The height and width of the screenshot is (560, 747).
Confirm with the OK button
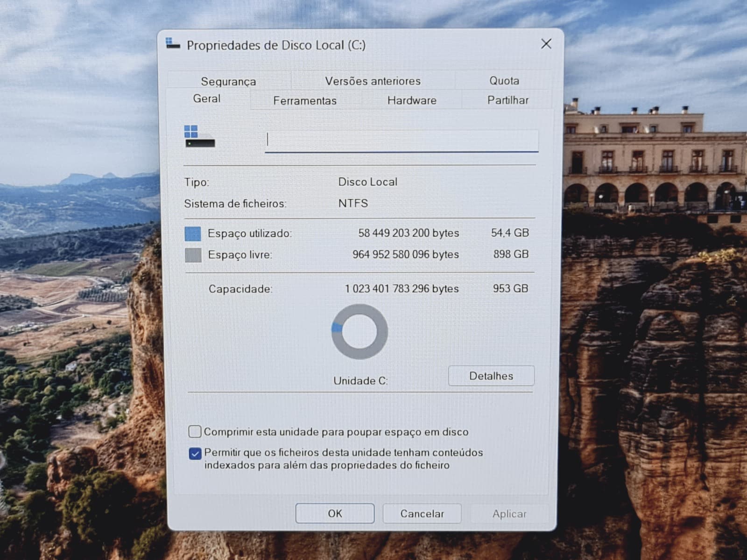(335, 513)
